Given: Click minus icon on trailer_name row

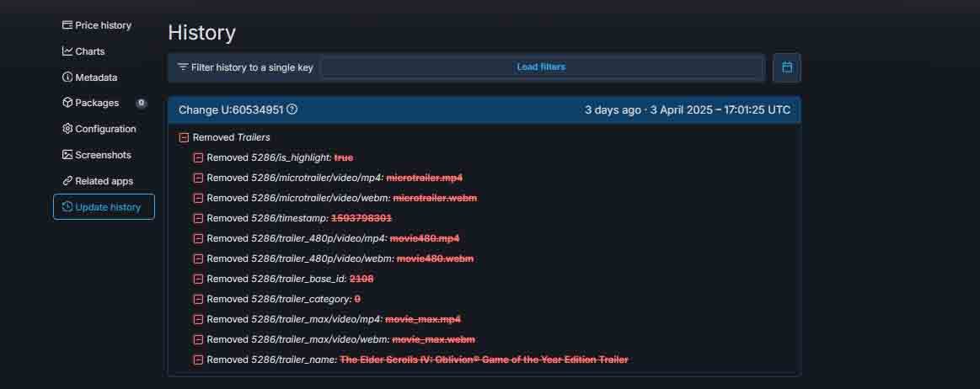Looking at the screenshot, I should pos(198,360).
